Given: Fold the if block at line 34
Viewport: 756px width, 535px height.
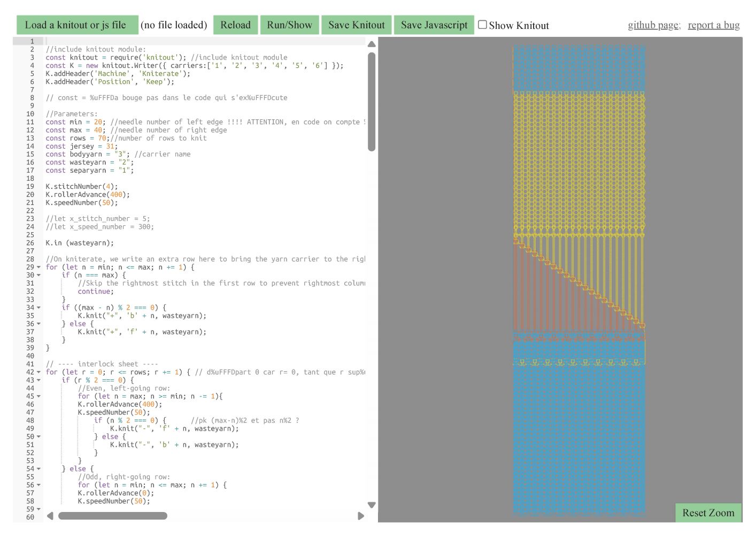Looking at the screenshot, I should point(39,308).
